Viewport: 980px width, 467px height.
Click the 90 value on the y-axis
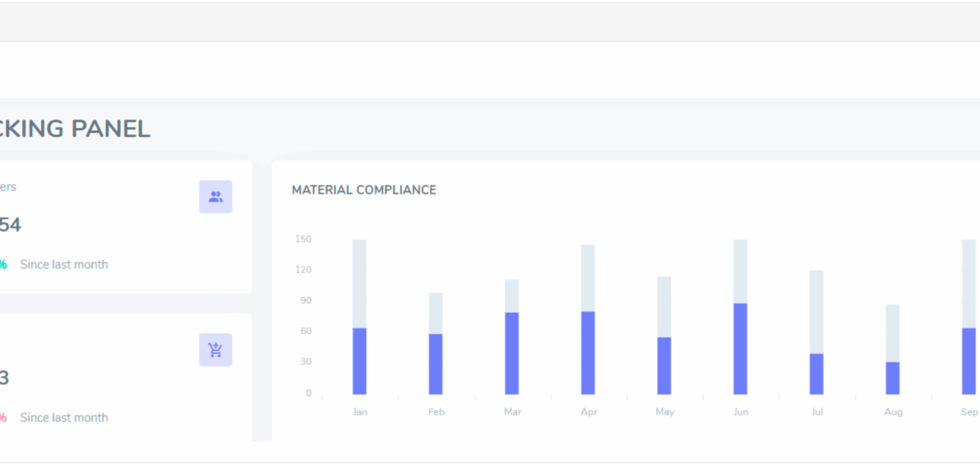tap(306, 300)
